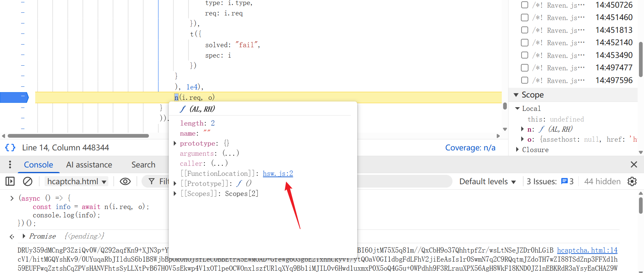Click the issues message count icon

[565, 181]
